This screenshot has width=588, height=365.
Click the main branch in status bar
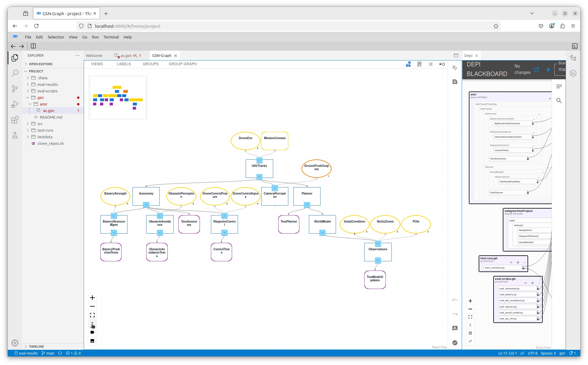point(48,353)
